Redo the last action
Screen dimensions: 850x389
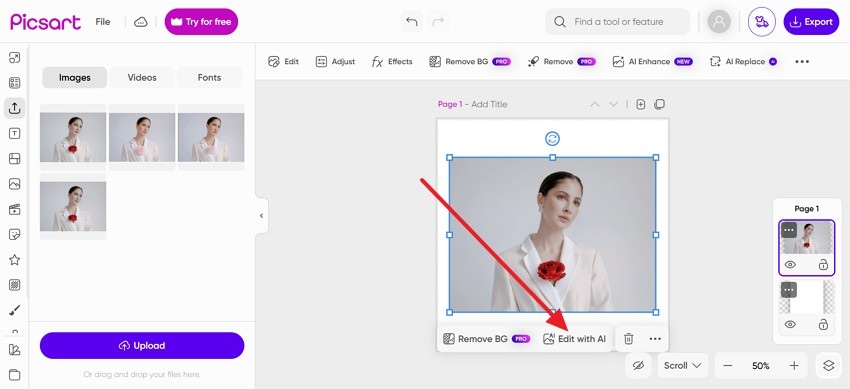[x=438, y=22]
